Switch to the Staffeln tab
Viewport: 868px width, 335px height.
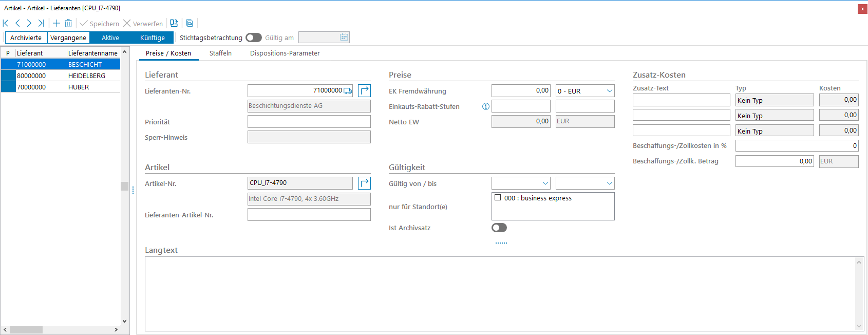[x=220, y=53]
